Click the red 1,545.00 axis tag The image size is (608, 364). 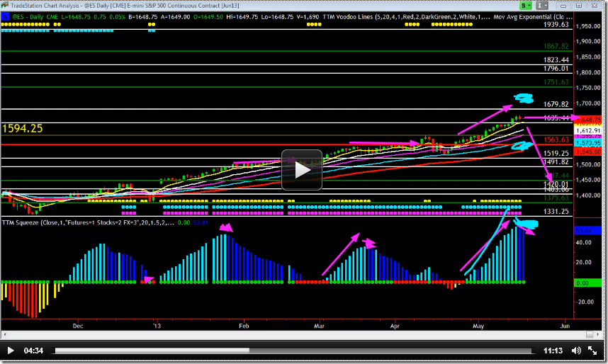pos(587,152)
